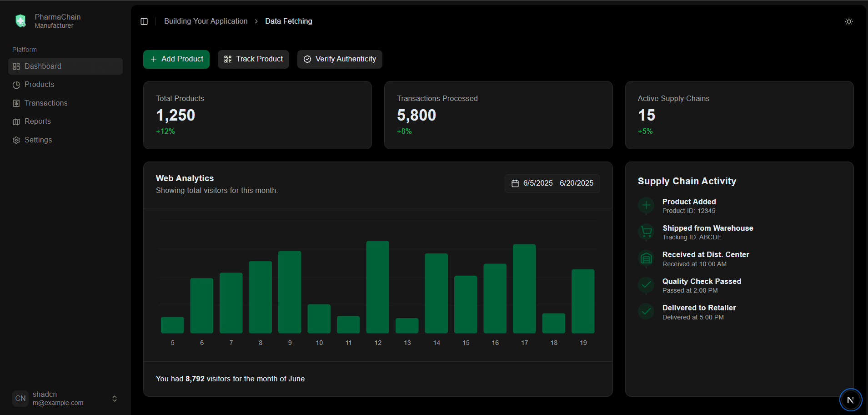
Task: Click the Building Your Application breadcrumb link
Action: (206, 21)
